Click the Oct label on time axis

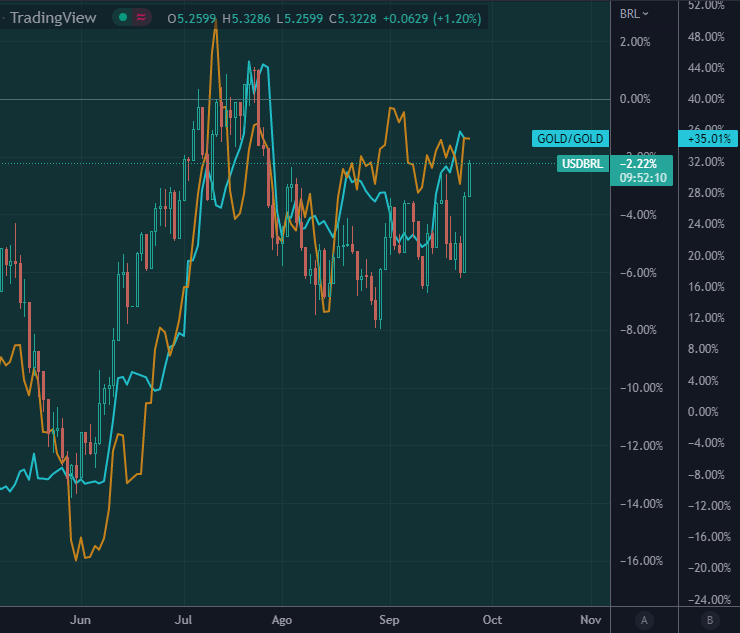click(x=492, y=620)
